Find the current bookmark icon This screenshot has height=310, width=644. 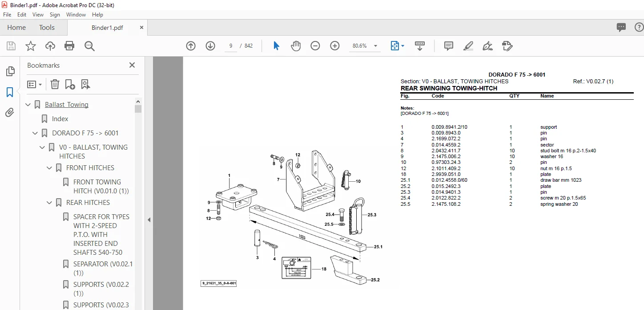[85, 84]
